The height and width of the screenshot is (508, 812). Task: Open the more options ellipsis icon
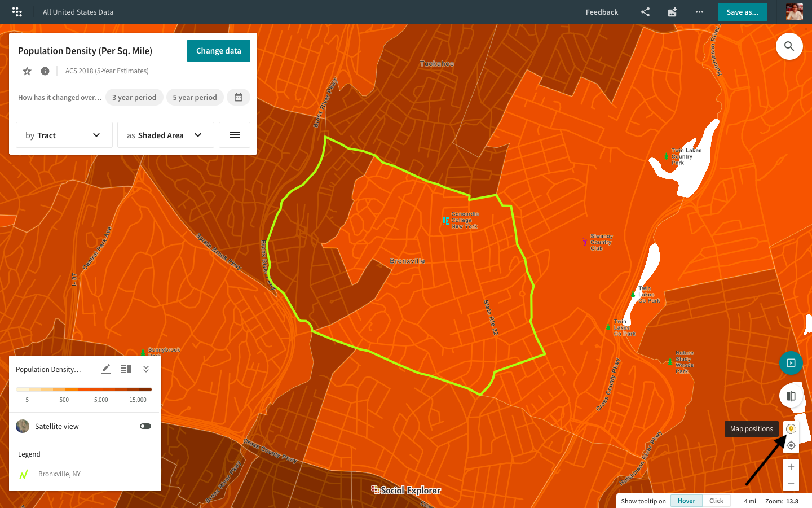click(699, 12)
